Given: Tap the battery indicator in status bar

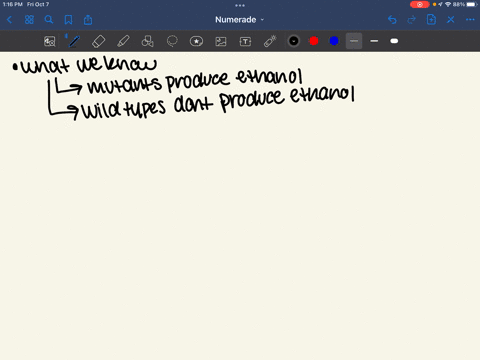Looking at the screenshot, I should [x=472, y=4].
